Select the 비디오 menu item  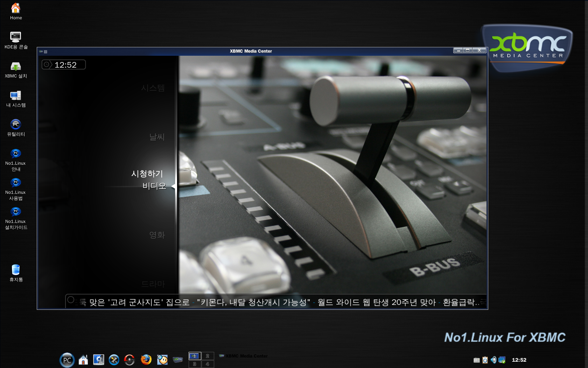pos(154,186)
